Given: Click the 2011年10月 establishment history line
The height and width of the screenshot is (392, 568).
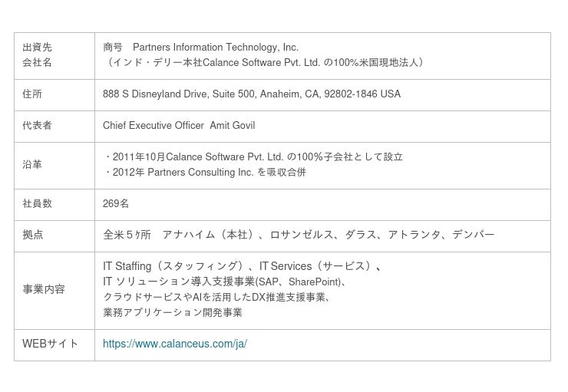Looking at the screenshot, I should (253, 156).
